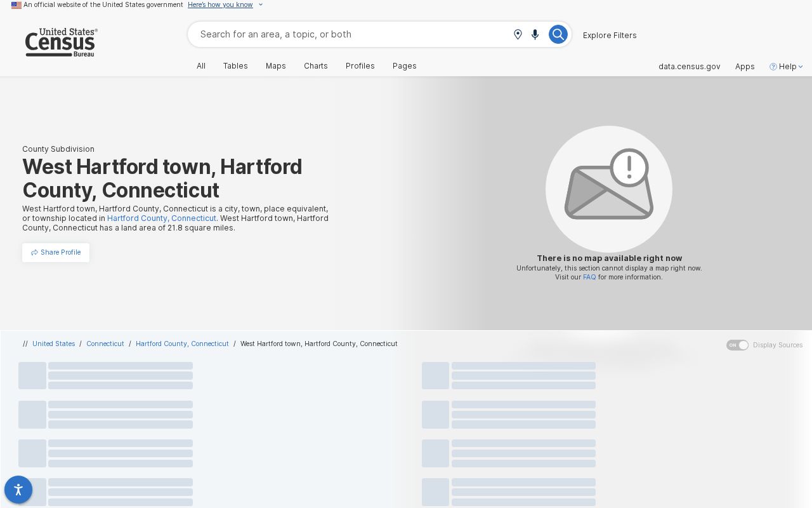Screen dimensions: 812x508
Task: Open the accessibility widget icon
Action: [x=18, y=490]
